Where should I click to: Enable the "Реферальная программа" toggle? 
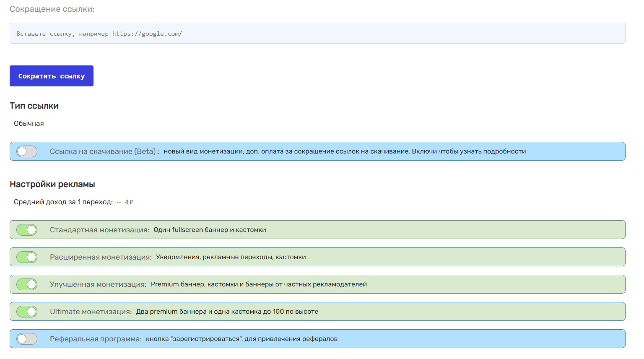(27, 339)
